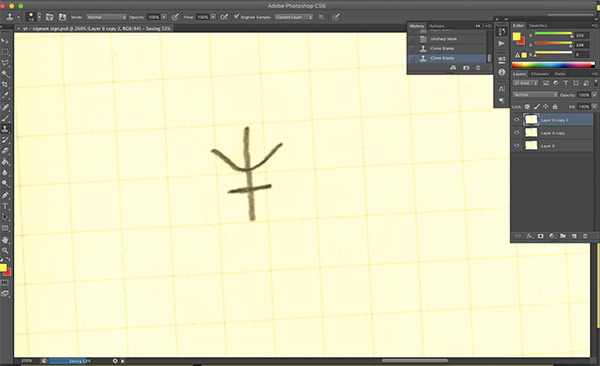Choose the Pen tool
The image size is (600, 366).
point(5,195)
